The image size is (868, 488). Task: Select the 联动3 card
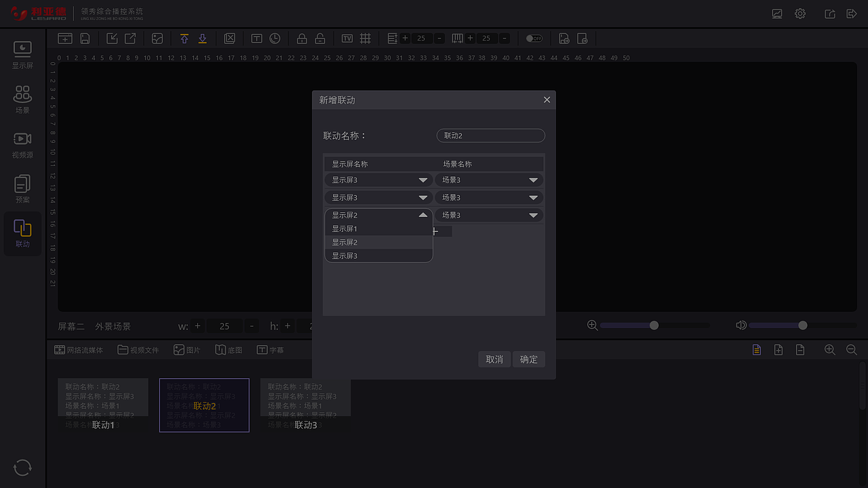(x=305, y=405)
